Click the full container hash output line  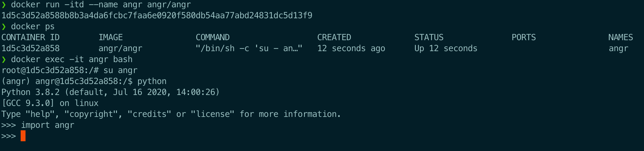coord(157,16)
